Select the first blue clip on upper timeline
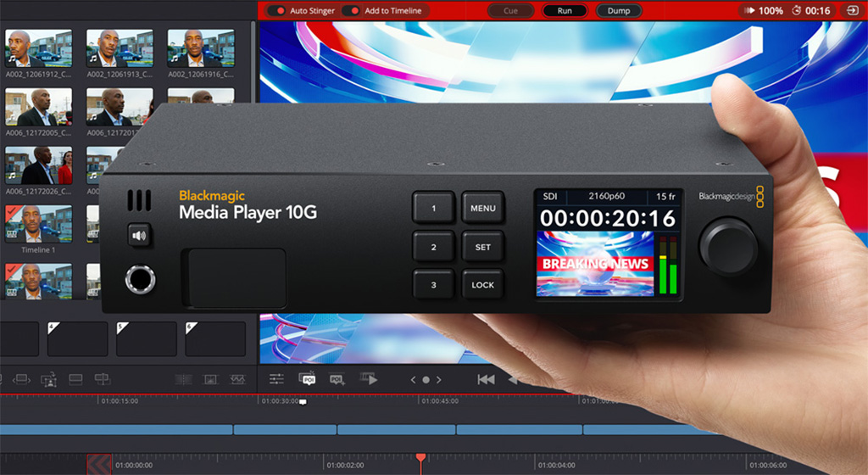This screenshot has width=868, height=475. pos(116,429)
